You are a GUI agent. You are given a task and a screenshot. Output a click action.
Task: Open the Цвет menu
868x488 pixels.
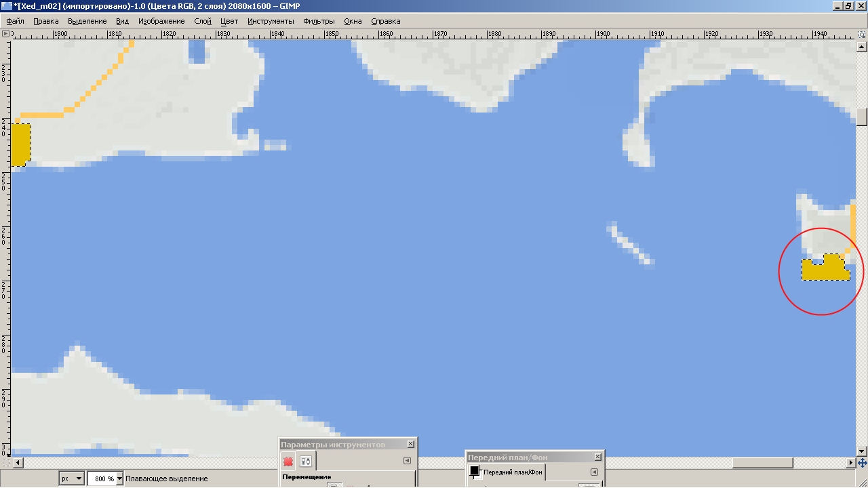pos(229,21)
